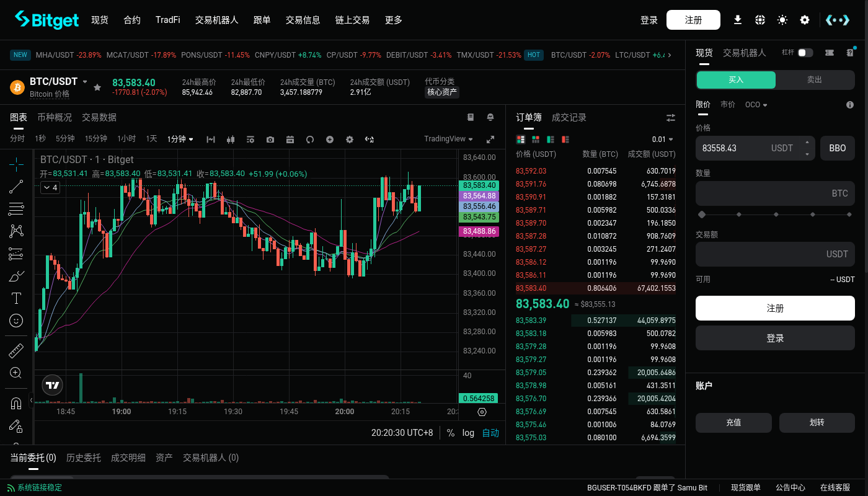Open order book display settings icon
The width and height of the screenshot is (868, 496).
click(671, 118)
